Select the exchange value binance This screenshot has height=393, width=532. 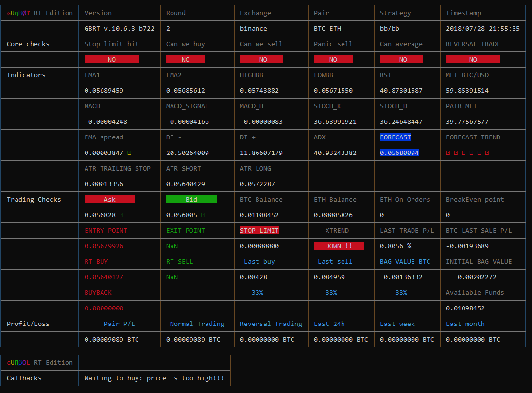[x=254, y=29]
